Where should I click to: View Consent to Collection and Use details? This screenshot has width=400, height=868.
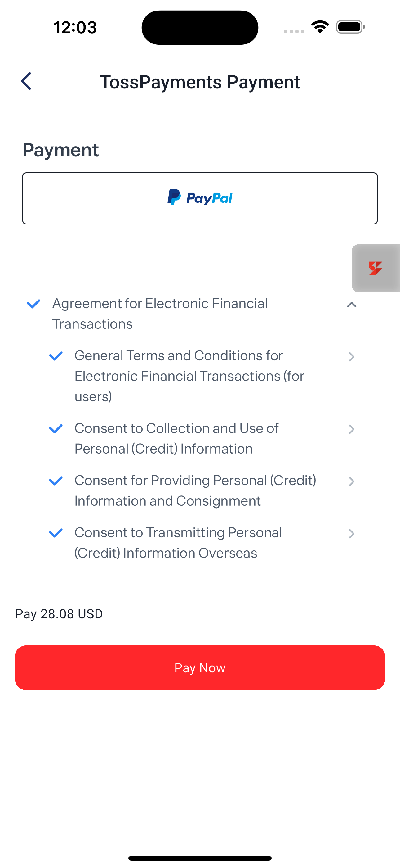351,429
